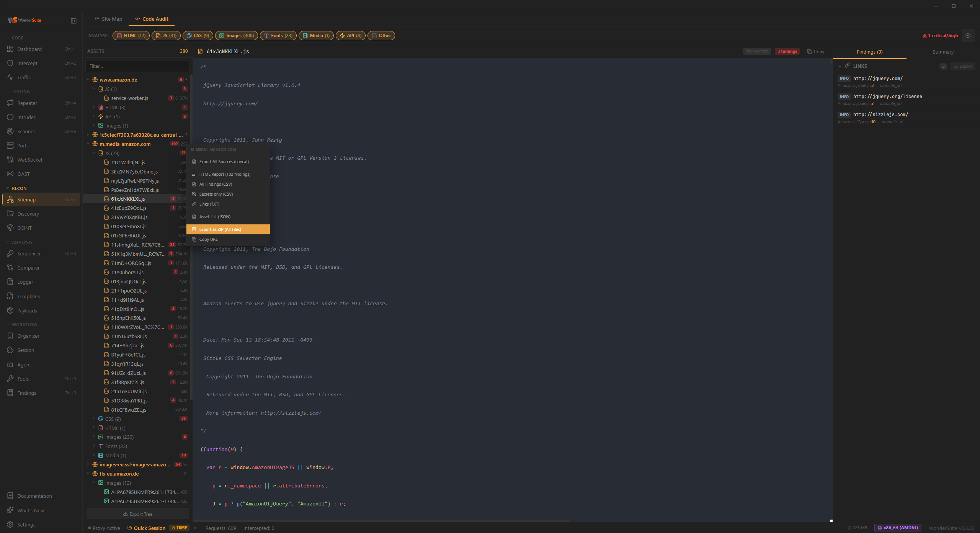Collapse the m.media-amazon.com host node

pos(88,144)
